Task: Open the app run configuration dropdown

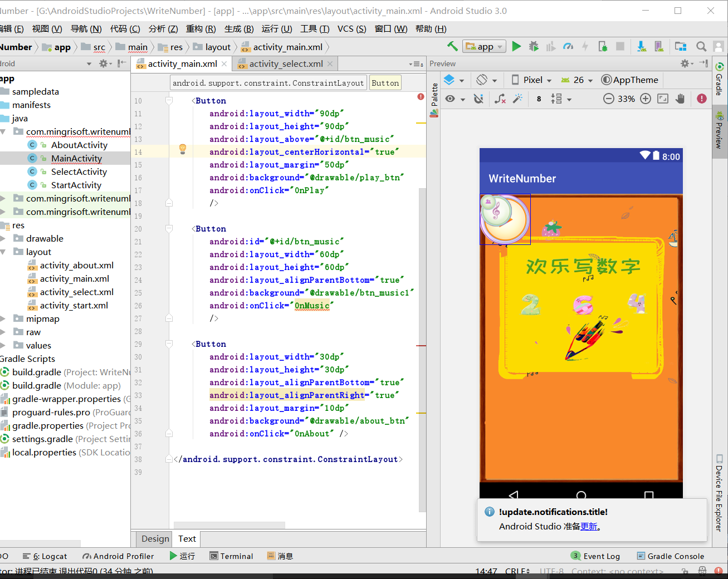Action: tap(485, 47)
